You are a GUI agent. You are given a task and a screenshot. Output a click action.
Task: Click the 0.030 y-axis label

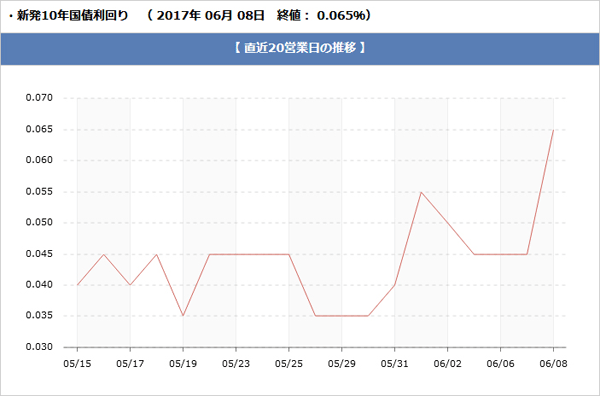coord(39,347)
